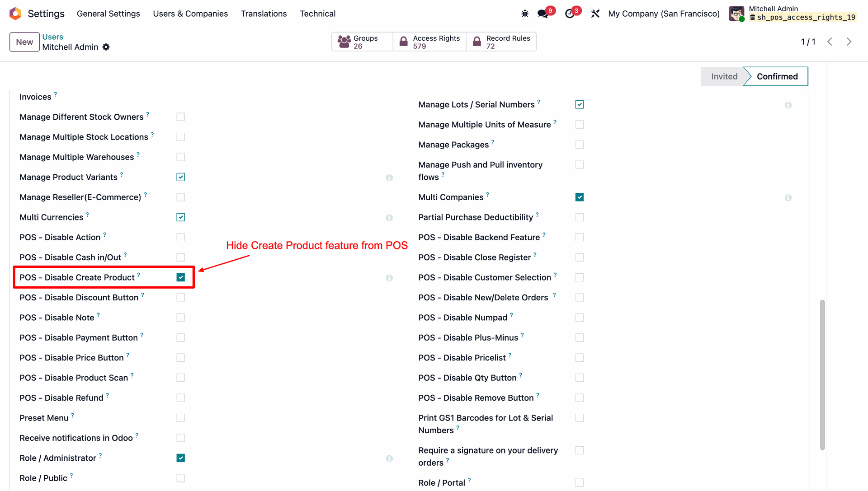The image size is (868, 491).
Task: Open the Translations menu
Action: point(264,14)
